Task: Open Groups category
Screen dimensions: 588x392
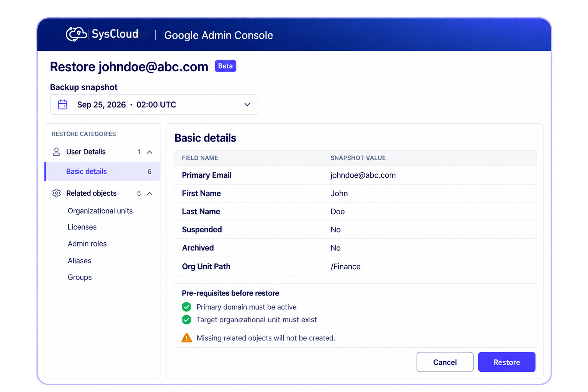Action: click(x=80, y=277)
